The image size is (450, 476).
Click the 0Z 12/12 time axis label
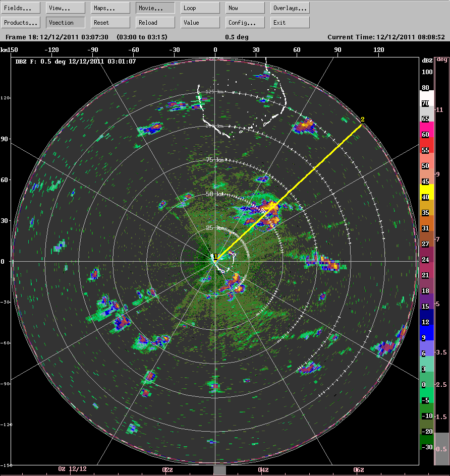[72, 469]
